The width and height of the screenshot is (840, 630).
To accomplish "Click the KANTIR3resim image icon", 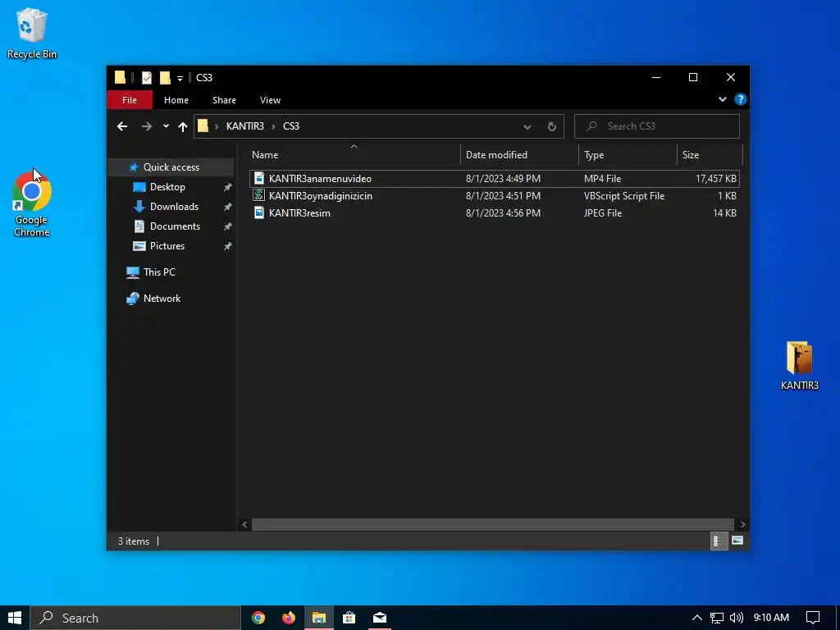I will [258, 212].
